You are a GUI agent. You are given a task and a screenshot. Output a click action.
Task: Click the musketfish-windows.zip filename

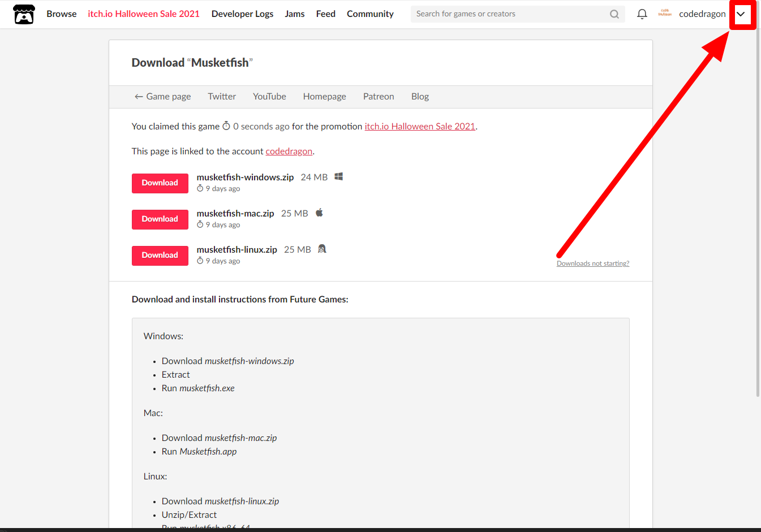(246, 178)
